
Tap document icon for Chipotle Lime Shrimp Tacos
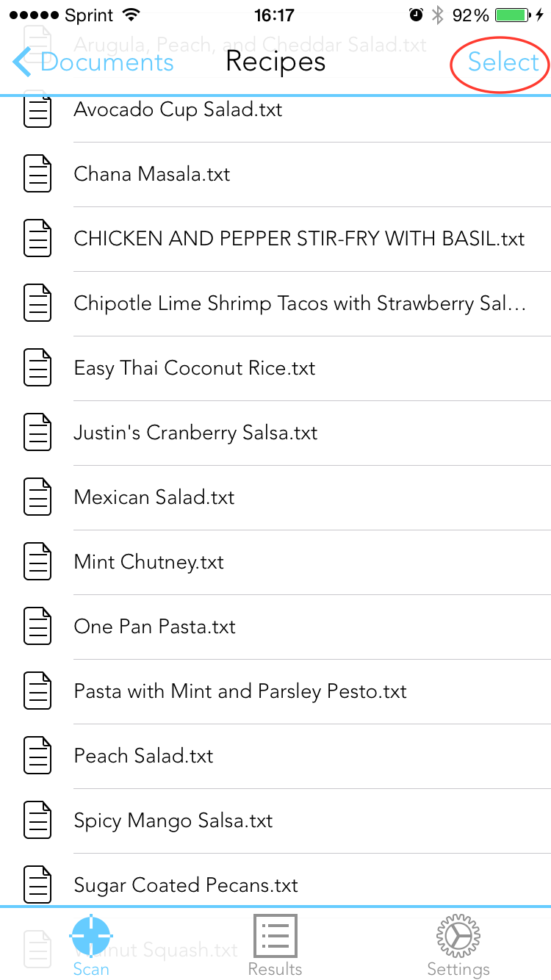tap(37, 303)
